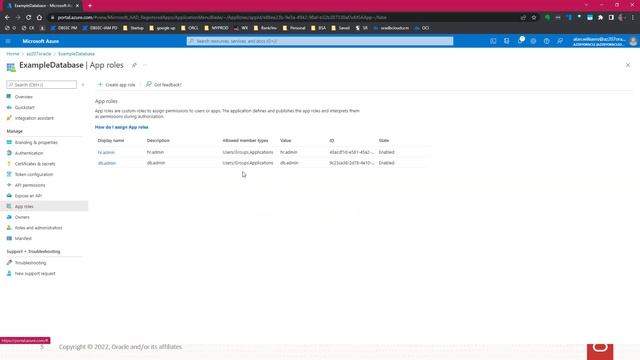Go to the ExampleDatabase breadcrumb

(76, 54)
